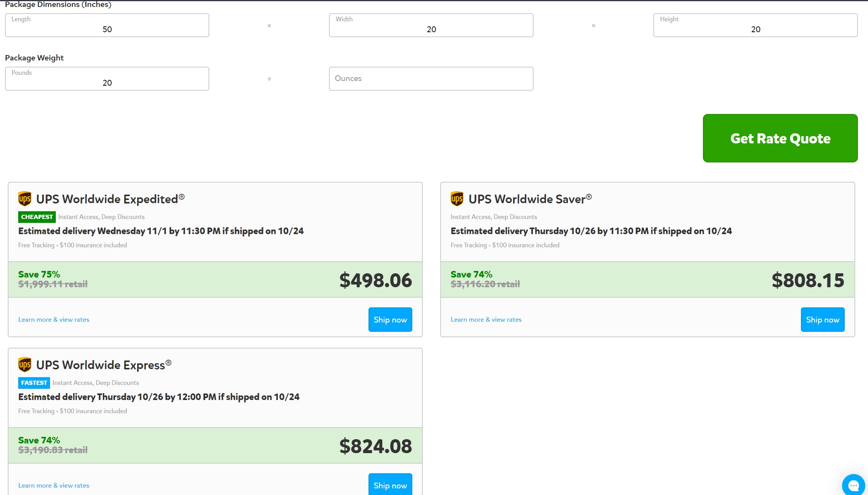The height and width of the screenshot is (495, 868).
Task: Click estimated delivery Thursday 10/26 by 12:00 PM text
Action: click(159, 397)
